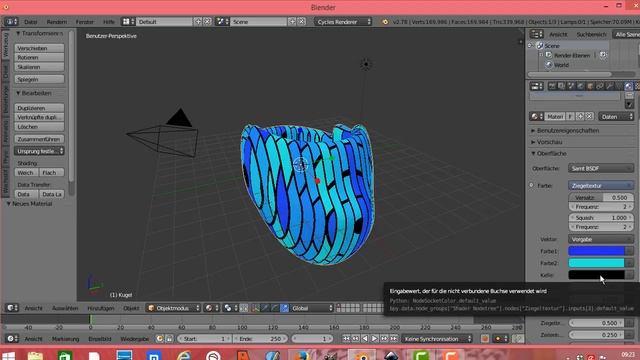
Task: Play the animation in reverse
Action: pos(365,339)
